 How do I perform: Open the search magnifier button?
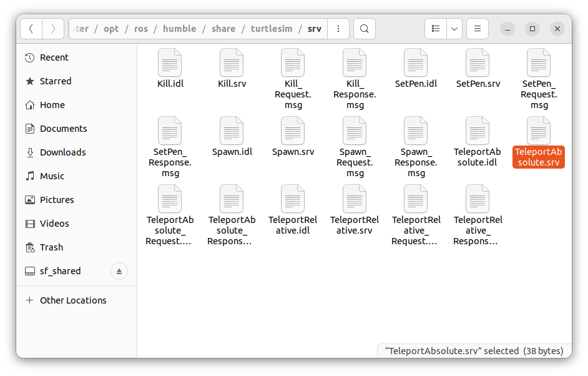pyautogui.click(x=364, y=29)
